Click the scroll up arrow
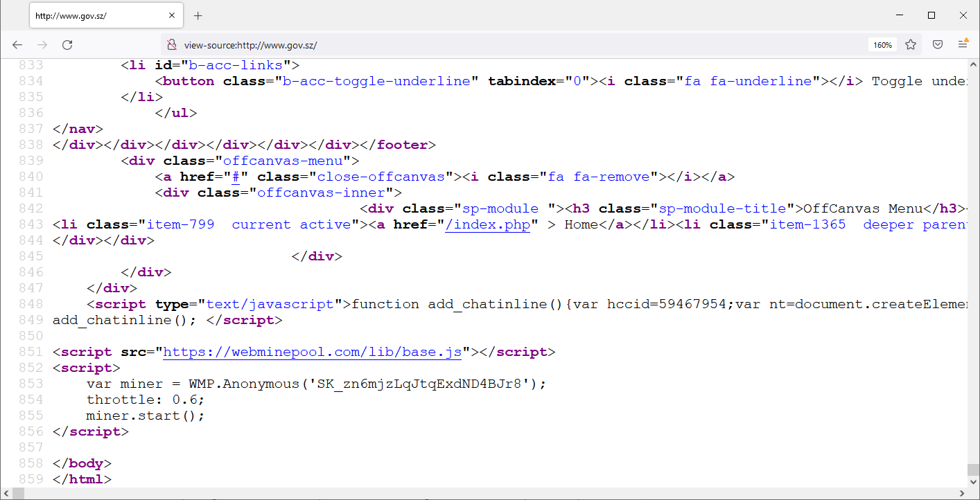980x500 pixels. pos(973,65)
